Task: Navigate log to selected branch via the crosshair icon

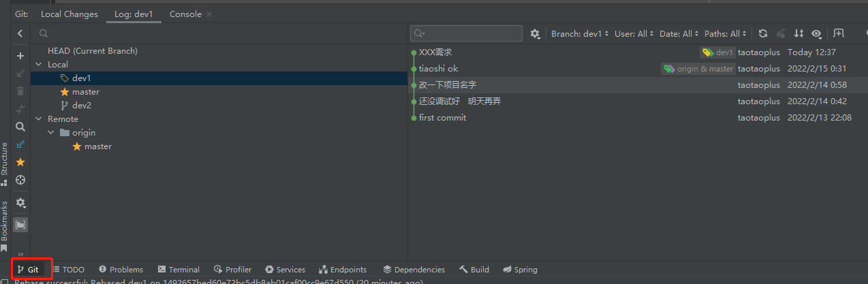Action: (20, 180)
